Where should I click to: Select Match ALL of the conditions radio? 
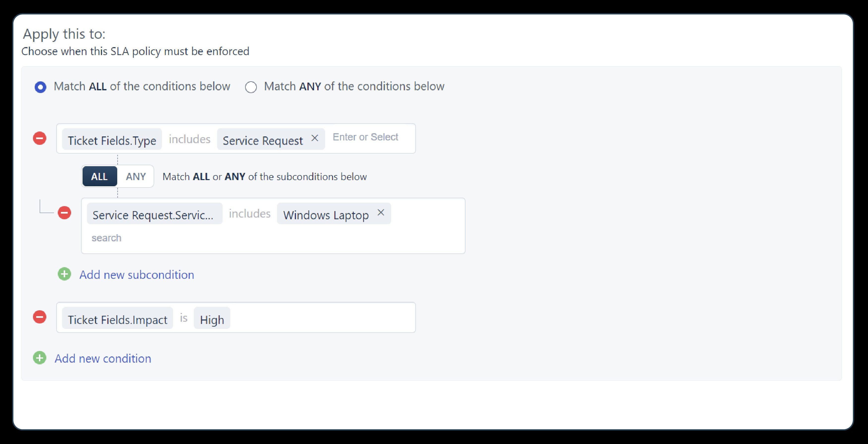click(40, 87)
